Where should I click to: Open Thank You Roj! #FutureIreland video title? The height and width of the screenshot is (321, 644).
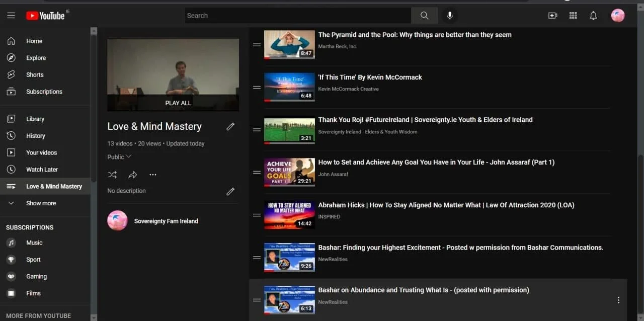click(425, 120)
